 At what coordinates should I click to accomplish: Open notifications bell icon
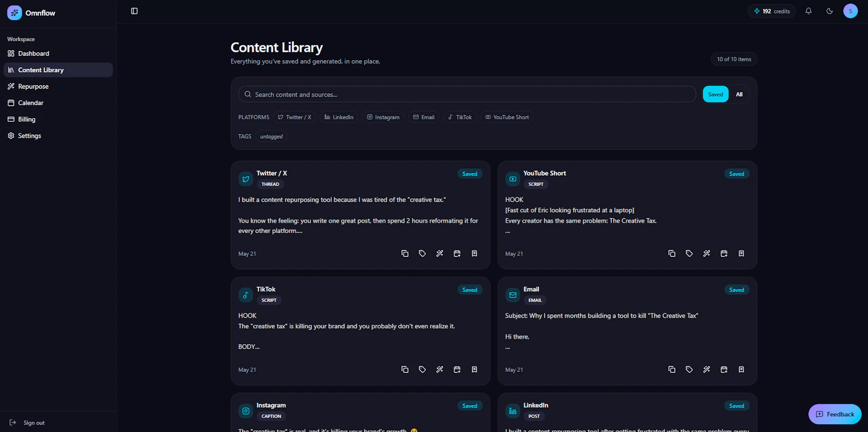(808, 11)
